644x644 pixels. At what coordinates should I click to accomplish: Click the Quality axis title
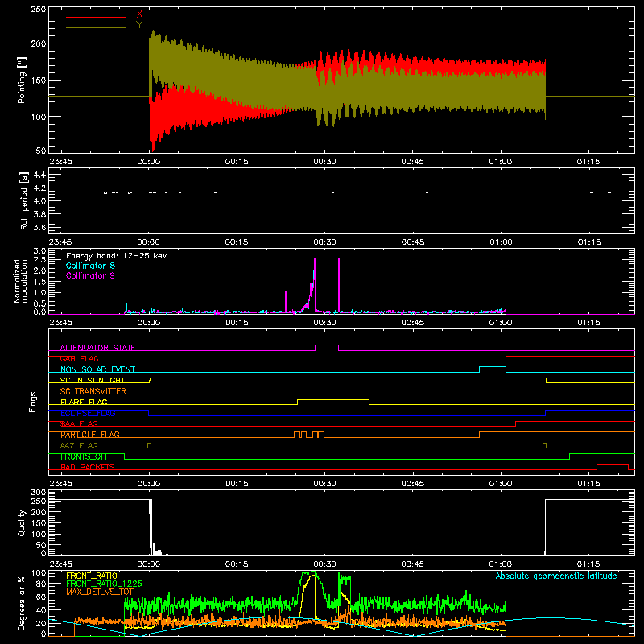click(x=22, y=522)
